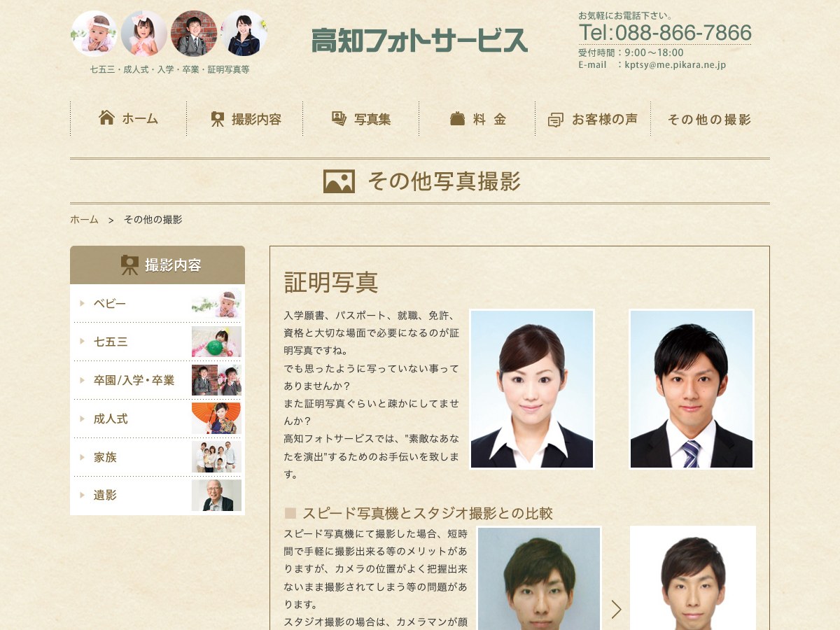Viewport: 840px width, 630px height.
Task: Click the 七五三・成人式・入学・卒業・証明写真等 tagline
Action: [x=170, y=69]
